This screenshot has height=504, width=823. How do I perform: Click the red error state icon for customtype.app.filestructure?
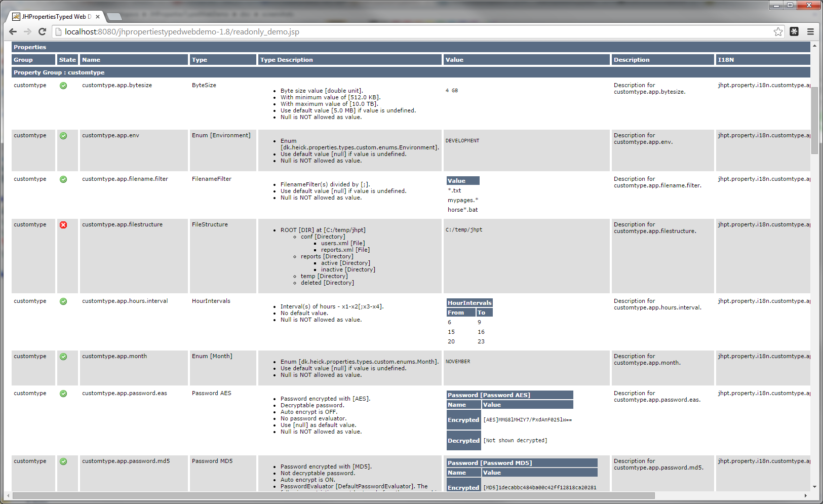point(63,225)
